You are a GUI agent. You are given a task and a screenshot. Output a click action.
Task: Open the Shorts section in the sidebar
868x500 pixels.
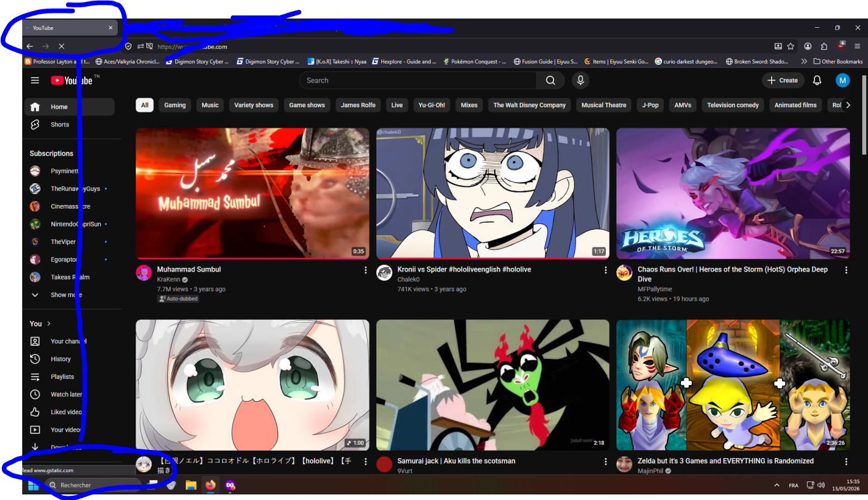pos(69,125)
